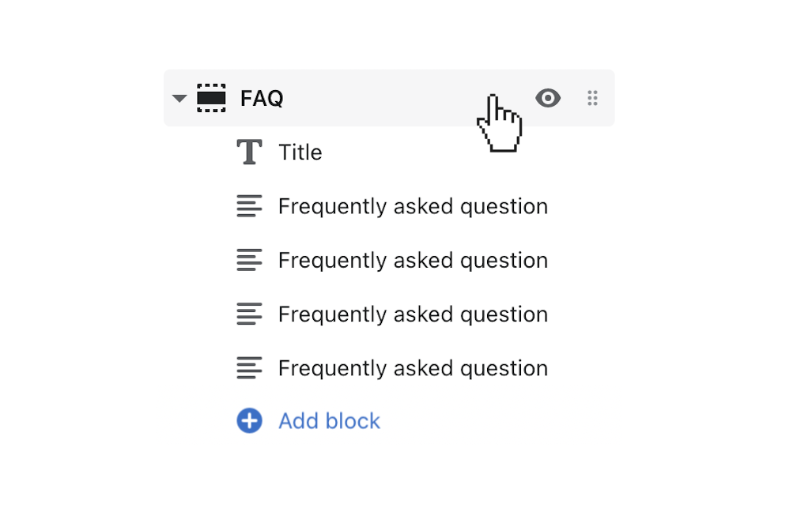This screenshot has width=812, height=508.
Task: Click the fourth Frequently asked question icon
Action: click(x=248, y=367)
